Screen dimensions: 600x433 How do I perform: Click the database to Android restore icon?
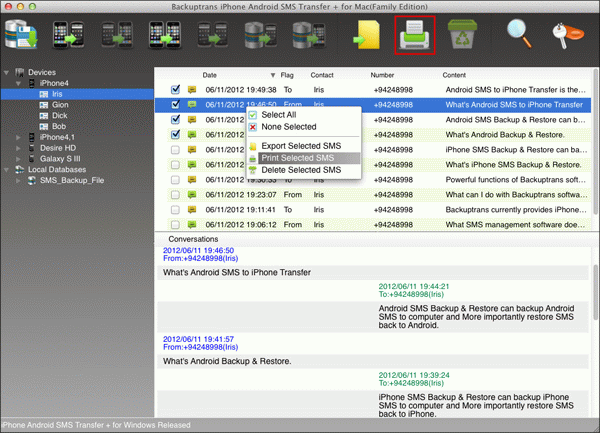pyautogui.click(x=261, y=35)
